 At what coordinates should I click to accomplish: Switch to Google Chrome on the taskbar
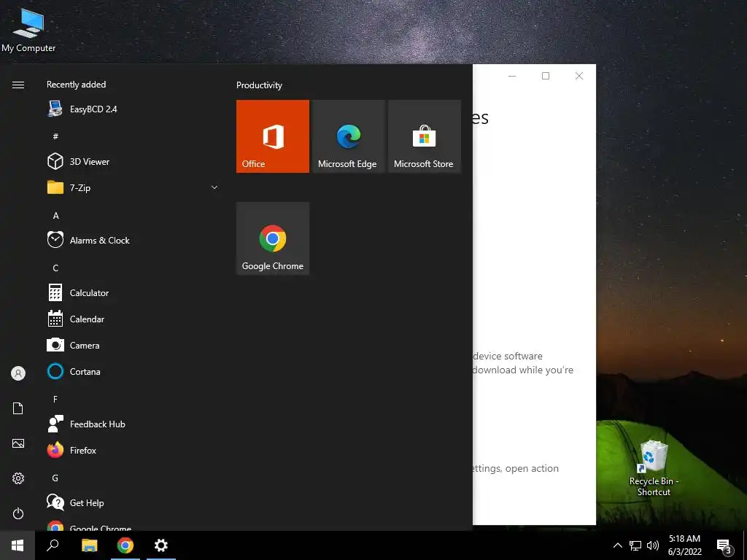point(125,545)
